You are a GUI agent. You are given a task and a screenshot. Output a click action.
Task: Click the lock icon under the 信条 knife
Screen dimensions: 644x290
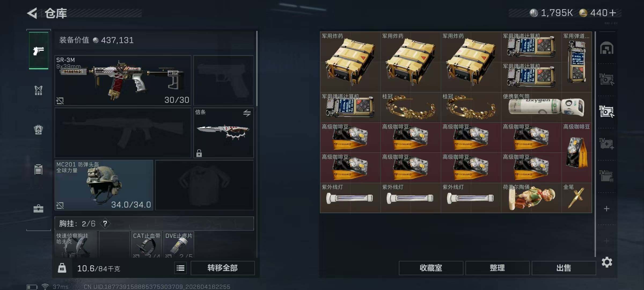(199, 153)
